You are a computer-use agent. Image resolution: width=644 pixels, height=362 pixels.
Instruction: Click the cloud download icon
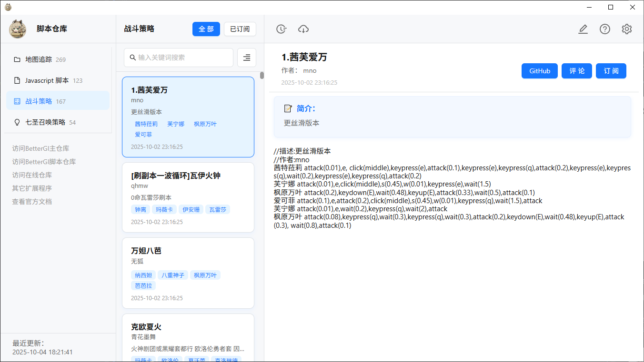tap(303, 29)
